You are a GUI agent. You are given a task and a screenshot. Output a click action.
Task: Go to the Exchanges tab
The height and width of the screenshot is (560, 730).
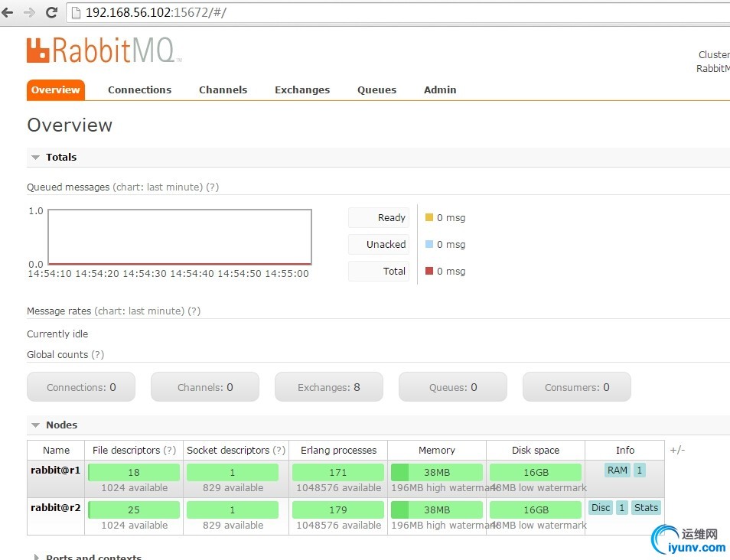pyautogui.click(x=302, y=90)
